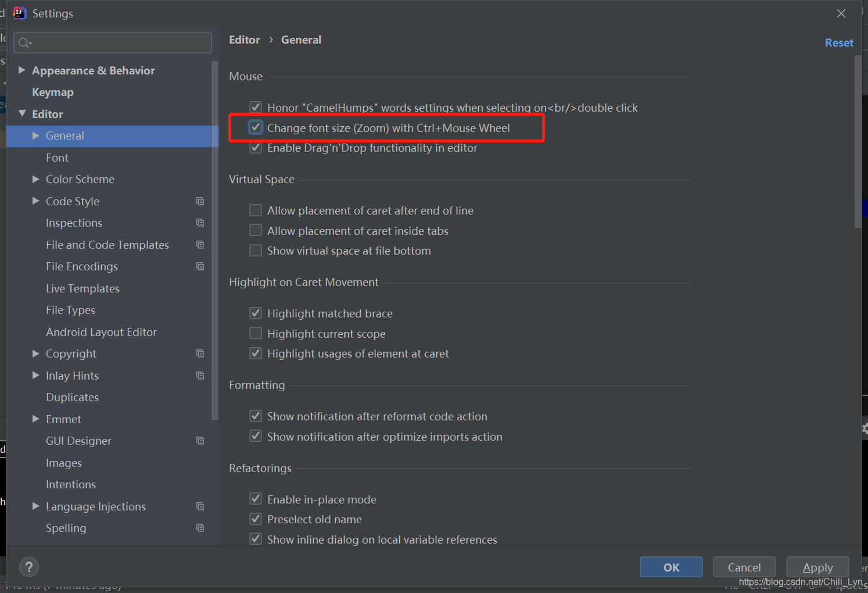Open the File Types settings page

[70, 310]
